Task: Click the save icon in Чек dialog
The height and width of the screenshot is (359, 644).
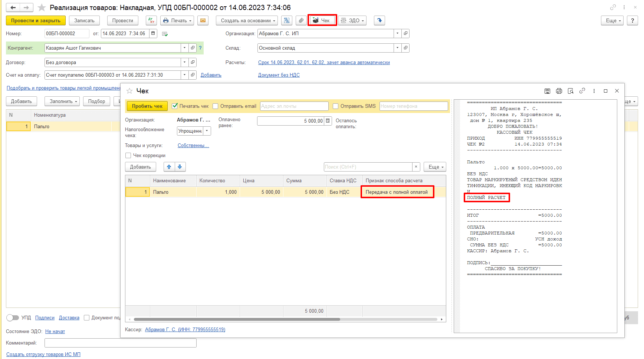Action: (x=547, y=91)
